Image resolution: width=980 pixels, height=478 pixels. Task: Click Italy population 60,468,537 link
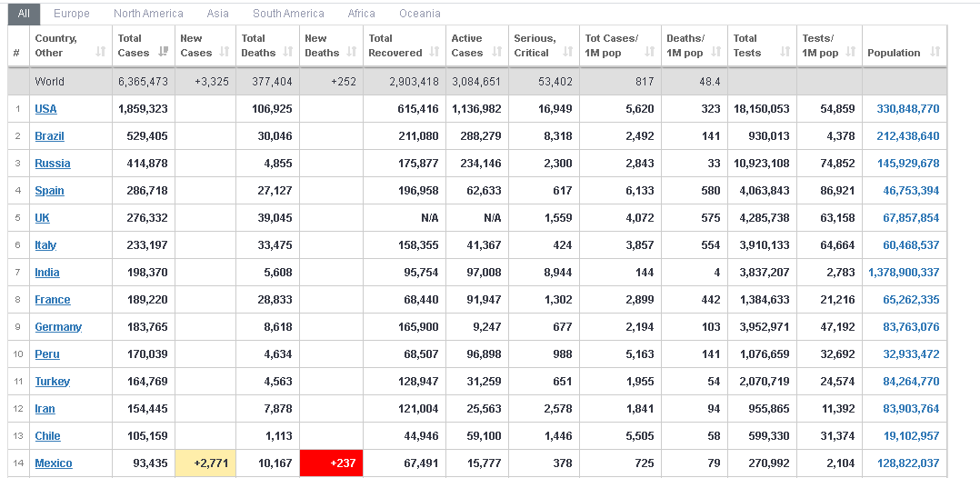click(x=911, y=245)
